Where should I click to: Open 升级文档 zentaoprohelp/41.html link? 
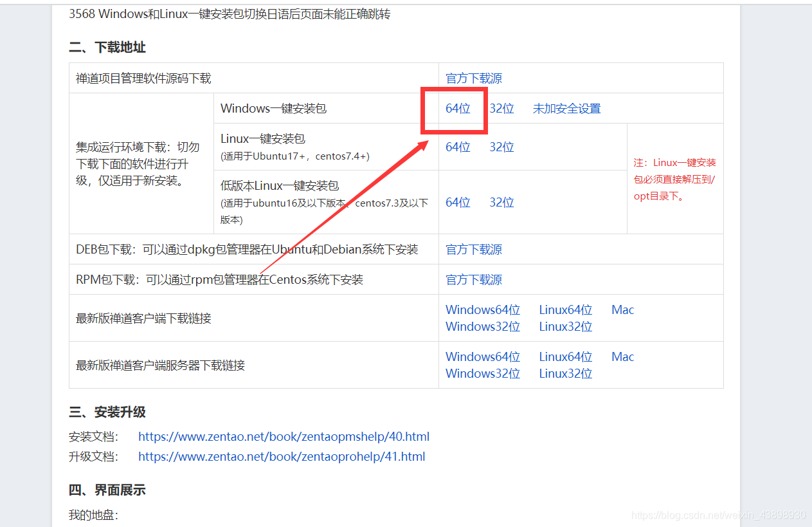[282, 457]
